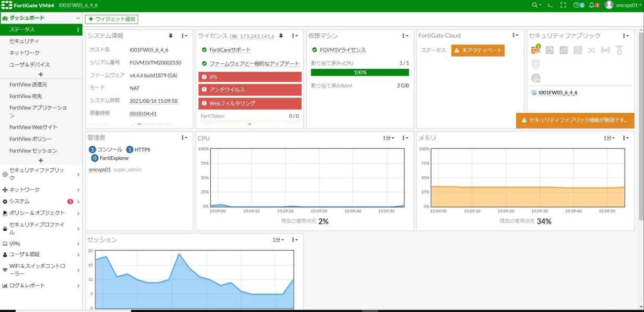Click the red IPS license bar
This screenshot has width=644, height=312.
tap(250, 77)
